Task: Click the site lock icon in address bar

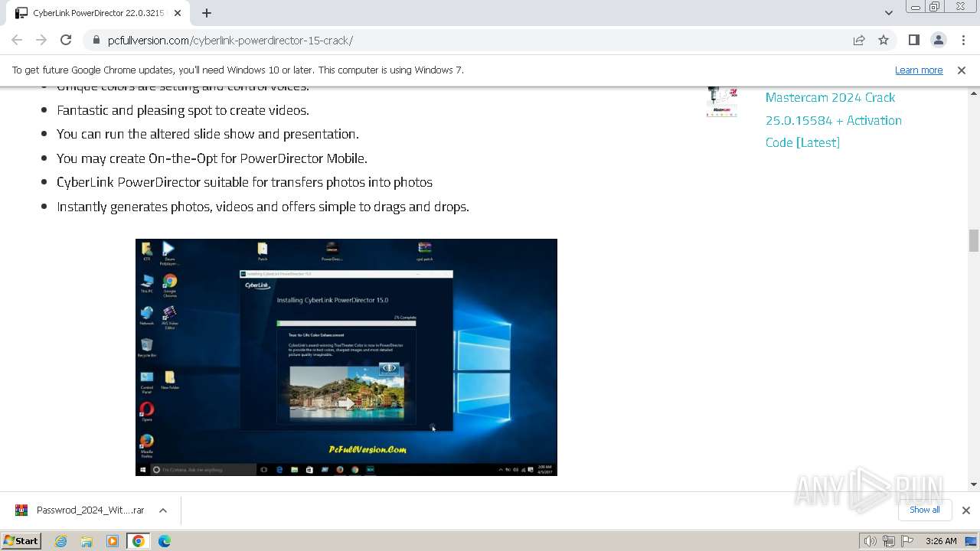Action: 96,41
